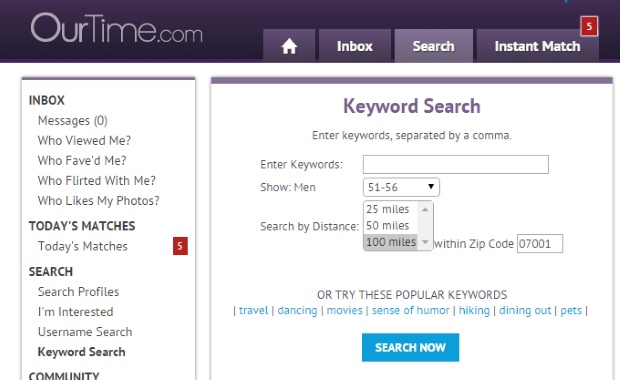The image size is (620, 380).
Task: Open I'm Interested link
Action: 76,312
